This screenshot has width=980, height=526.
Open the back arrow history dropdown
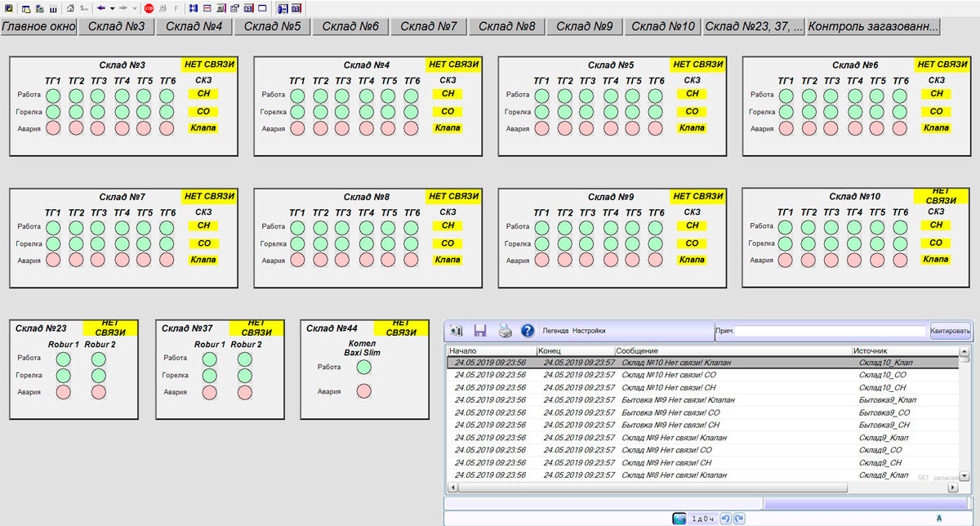112,8
